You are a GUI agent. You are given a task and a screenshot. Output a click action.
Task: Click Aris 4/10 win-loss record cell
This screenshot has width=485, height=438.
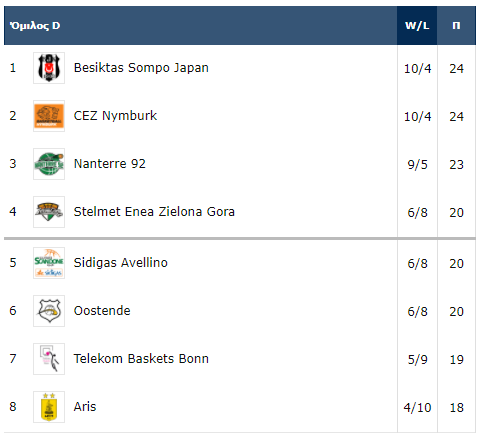[417, 408]
